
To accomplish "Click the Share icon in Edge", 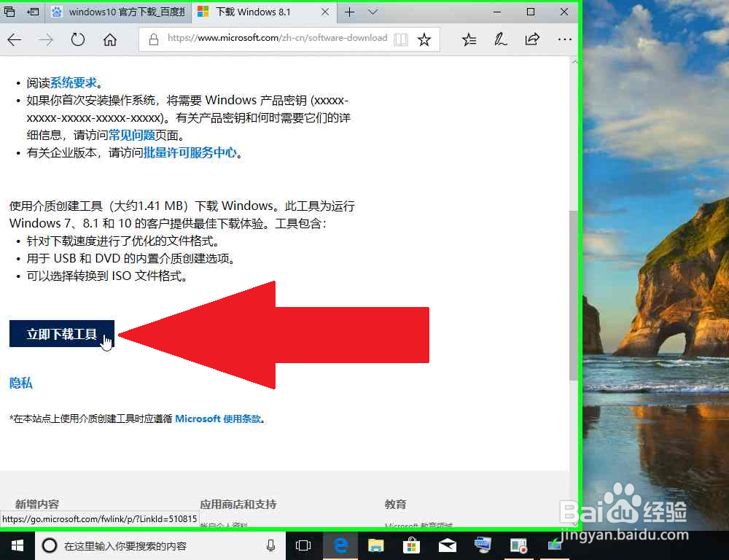I will pos(532,40).
